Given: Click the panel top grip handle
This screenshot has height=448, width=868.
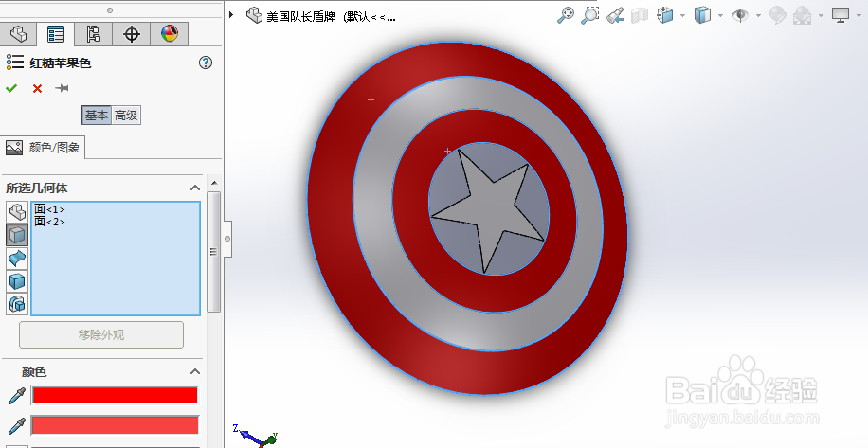Looking at the screenshot, I should coord(110,10).
